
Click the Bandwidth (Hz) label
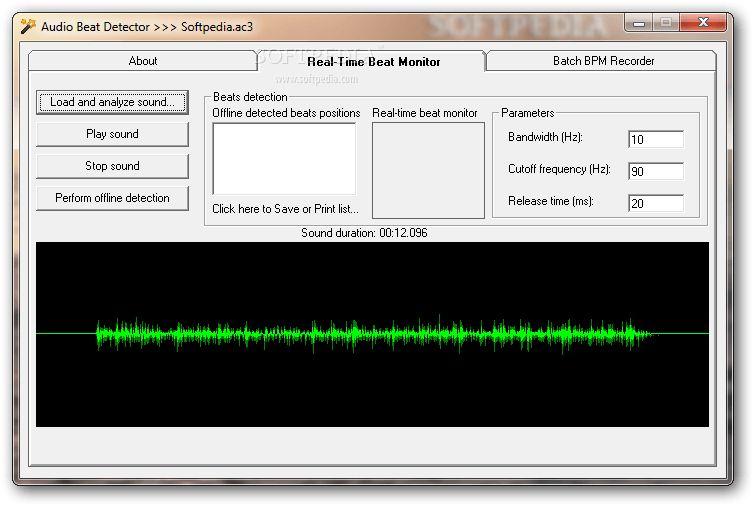click(545, 137)
